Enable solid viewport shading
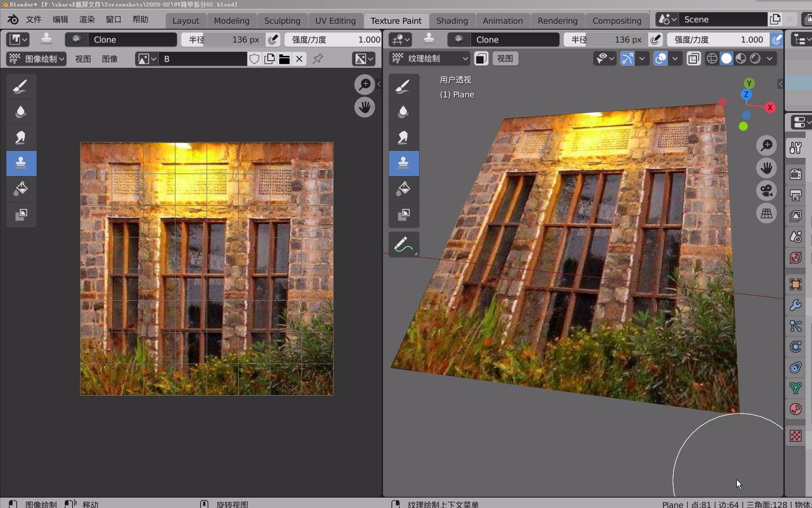Viewport: 812px width, 508px height. [x=726, y=59]
